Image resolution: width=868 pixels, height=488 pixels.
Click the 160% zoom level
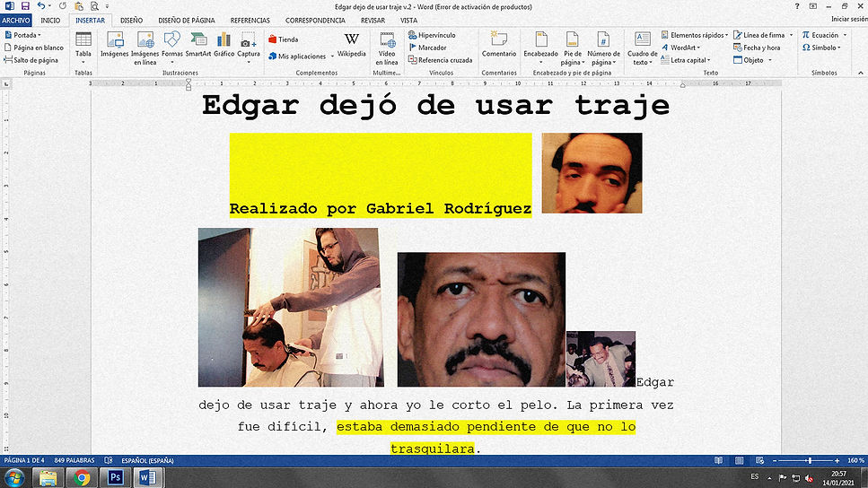855,460
